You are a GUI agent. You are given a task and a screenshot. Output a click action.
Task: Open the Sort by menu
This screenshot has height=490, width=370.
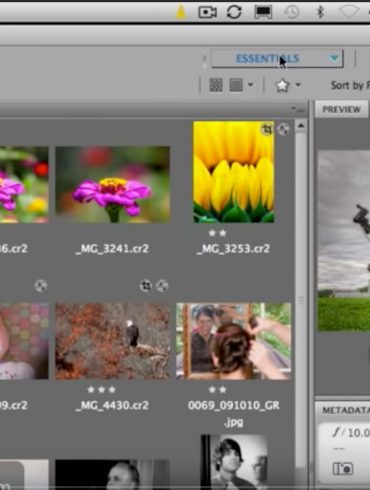click(350, 85)
